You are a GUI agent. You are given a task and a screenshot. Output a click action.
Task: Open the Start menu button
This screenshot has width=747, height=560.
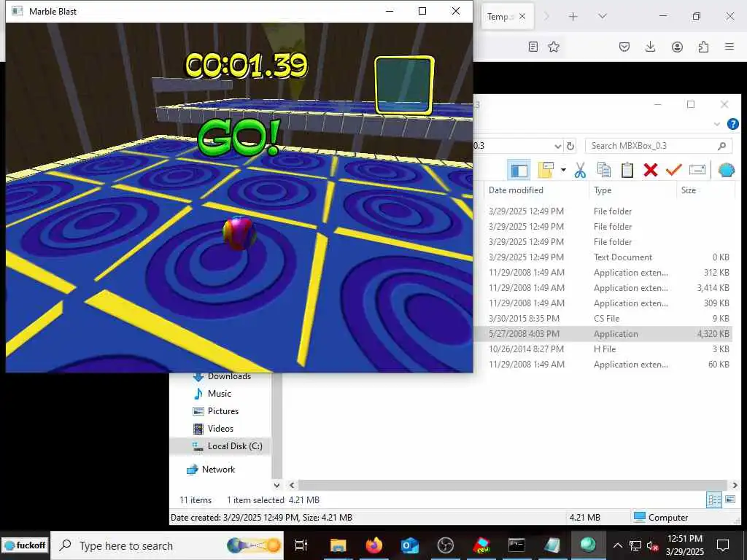[25, 545]
